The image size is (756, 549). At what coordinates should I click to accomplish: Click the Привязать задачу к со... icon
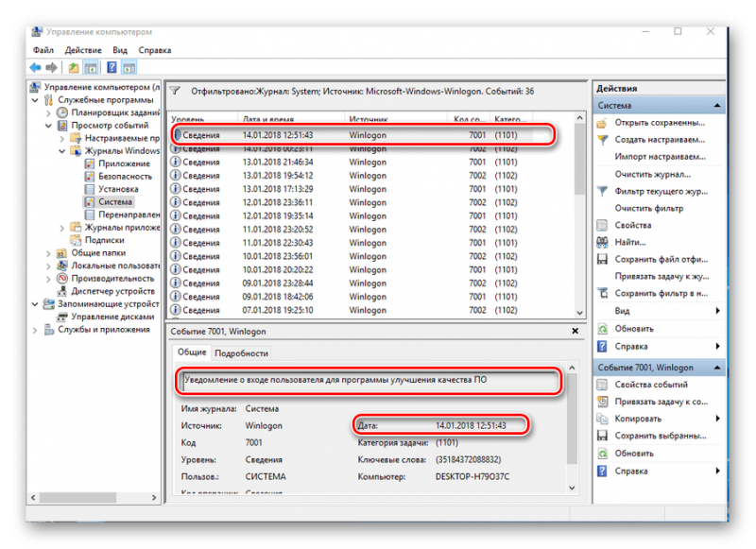(x=602, y=402)
